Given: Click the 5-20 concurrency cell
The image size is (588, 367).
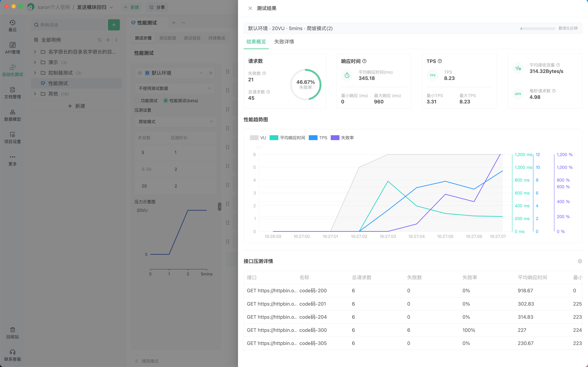Looking at the screenshot, I should tap(146, 169).
